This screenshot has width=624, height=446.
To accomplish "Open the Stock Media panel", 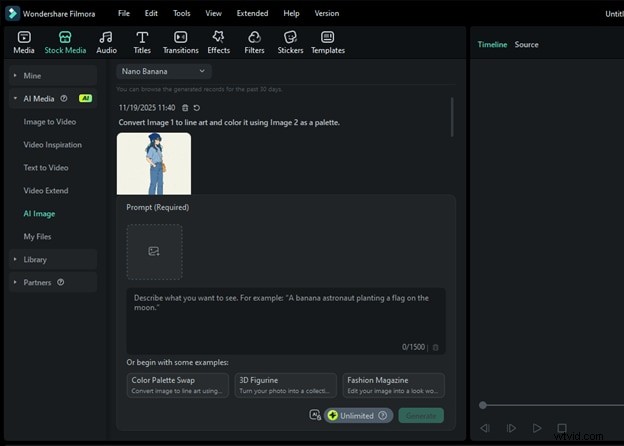I will click(x=65, y=43).
